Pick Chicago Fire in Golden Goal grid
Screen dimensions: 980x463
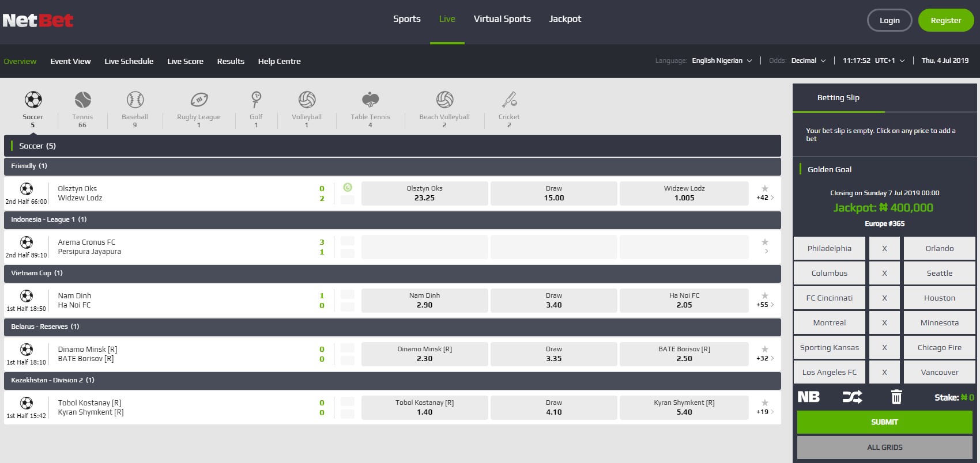940,347
